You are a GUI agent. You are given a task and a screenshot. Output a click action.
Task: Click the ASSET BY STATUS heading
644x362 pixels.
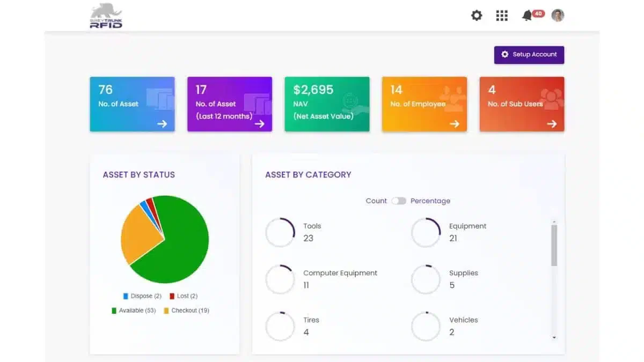[x=139, y=175]
